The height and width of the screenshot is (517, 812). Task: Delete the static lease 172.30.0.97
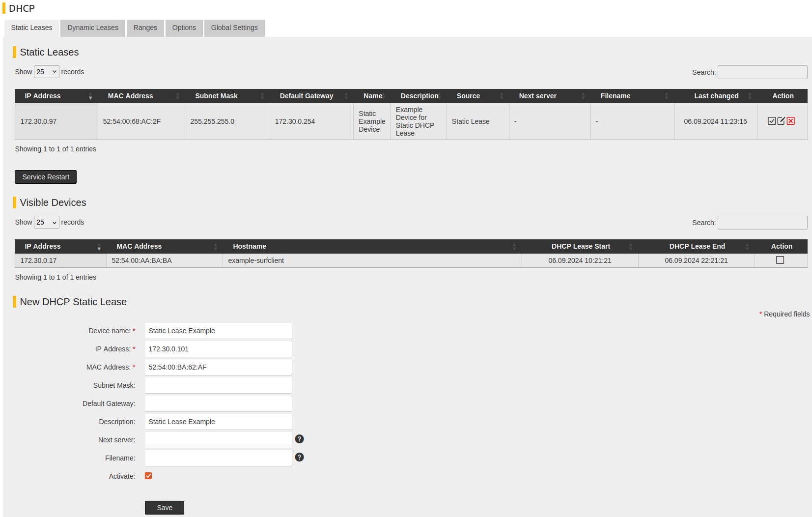tap(790, 121)
